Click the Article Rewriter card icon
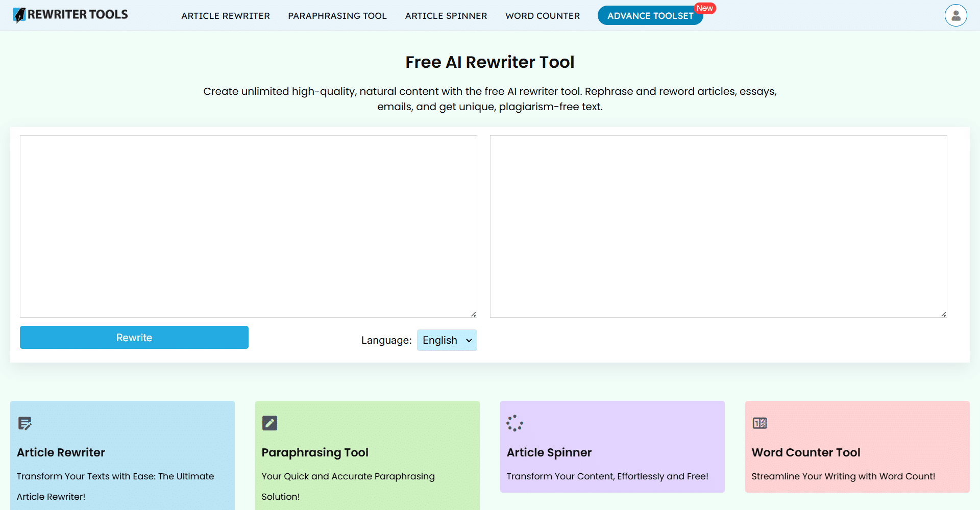This screenshot has height=510, width=980. [24, 423]
